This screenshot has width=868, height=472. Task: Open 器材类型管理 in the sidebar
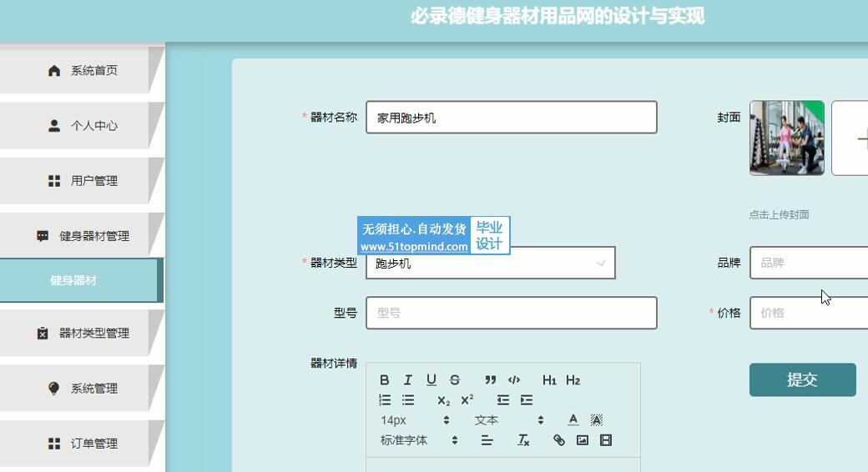point(82,333)
